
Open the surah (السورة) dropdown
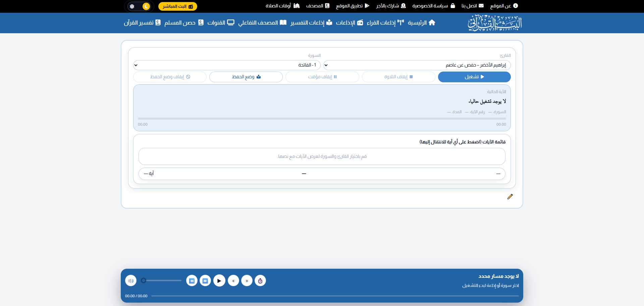pyautogui.click(x=227, y=65)
